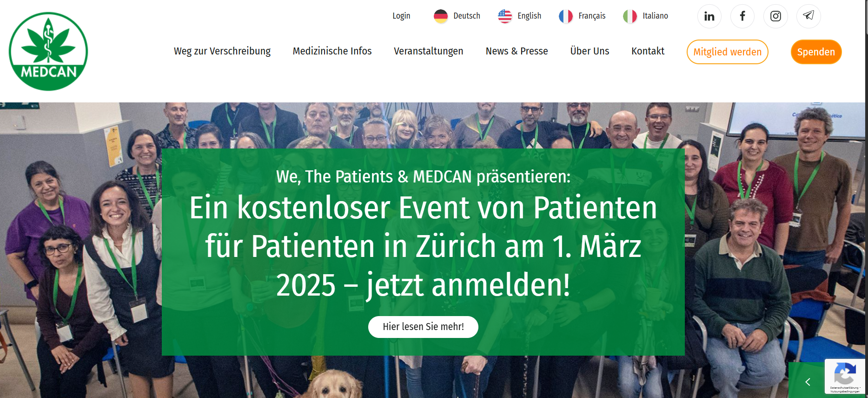
Task: Open Medizinische Infos menu
Action: click(332, 51)
